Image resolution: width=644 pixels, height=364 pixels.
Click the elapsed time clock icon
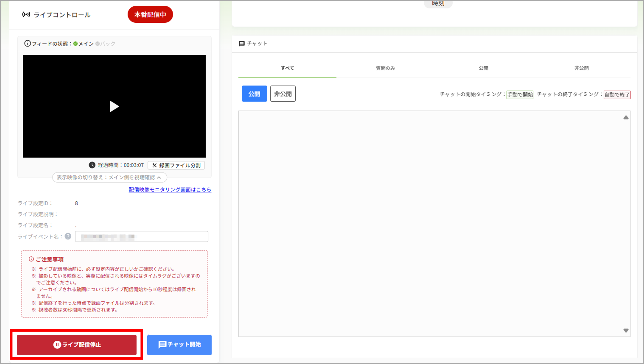tap(92, 165)
